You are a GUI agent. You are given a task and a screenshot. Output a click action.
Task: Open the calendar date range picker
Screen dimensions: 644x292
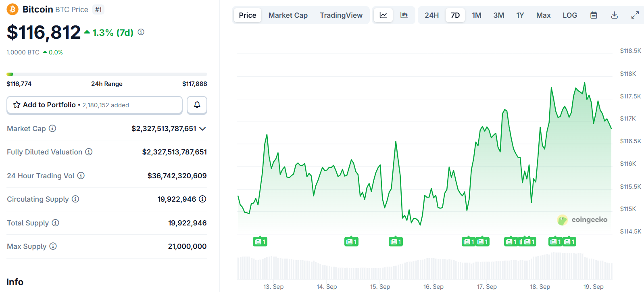click(594, 15)
